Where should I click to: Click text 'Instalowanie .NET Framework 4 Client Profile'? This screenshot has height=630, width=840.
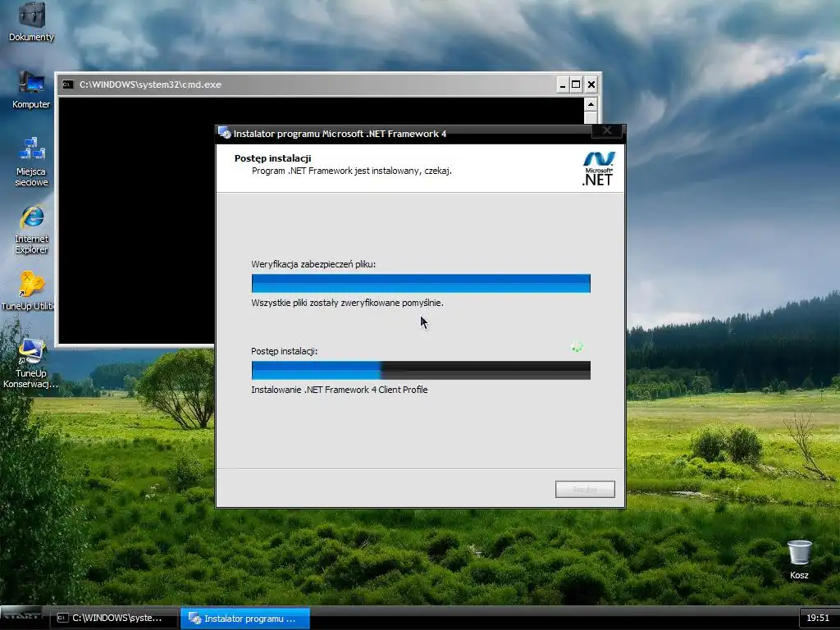[x=339, y=390]
